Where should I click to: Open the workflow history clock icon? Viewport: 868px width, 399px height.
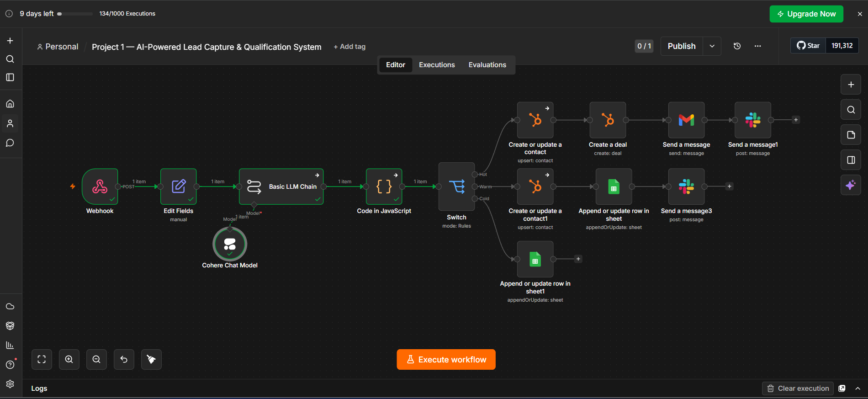[737, 46]
